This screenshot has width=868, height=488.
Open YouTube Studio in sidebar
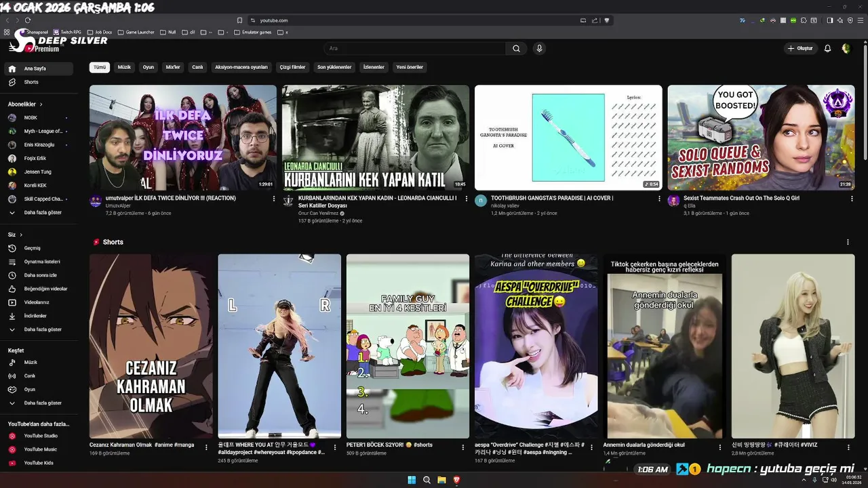click(38, 436)
